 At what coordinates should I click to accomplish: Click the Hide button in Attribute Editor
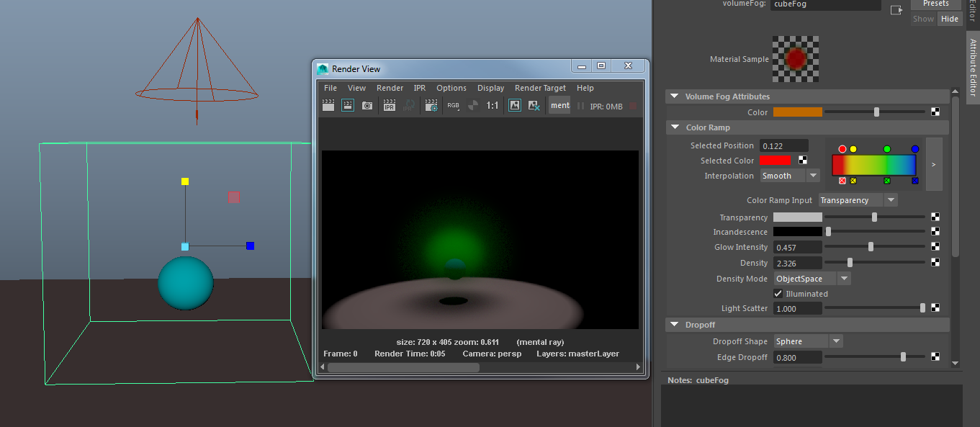(x=950, y=19)
